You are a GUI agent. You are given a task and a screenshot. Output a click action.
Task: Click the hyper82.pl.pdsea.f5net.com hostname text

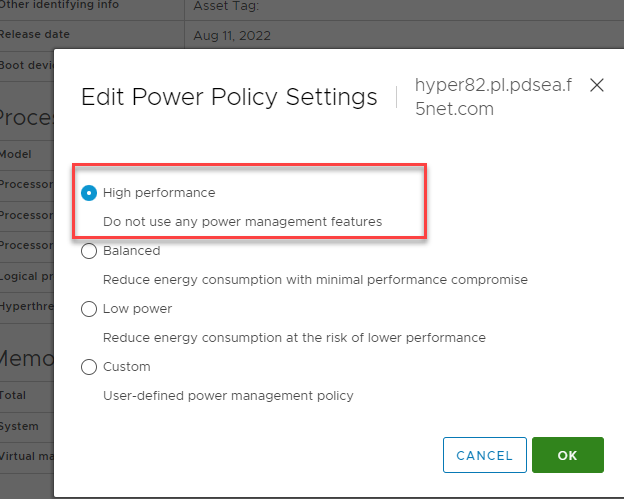pyautogui.click(x=493, y=97)
